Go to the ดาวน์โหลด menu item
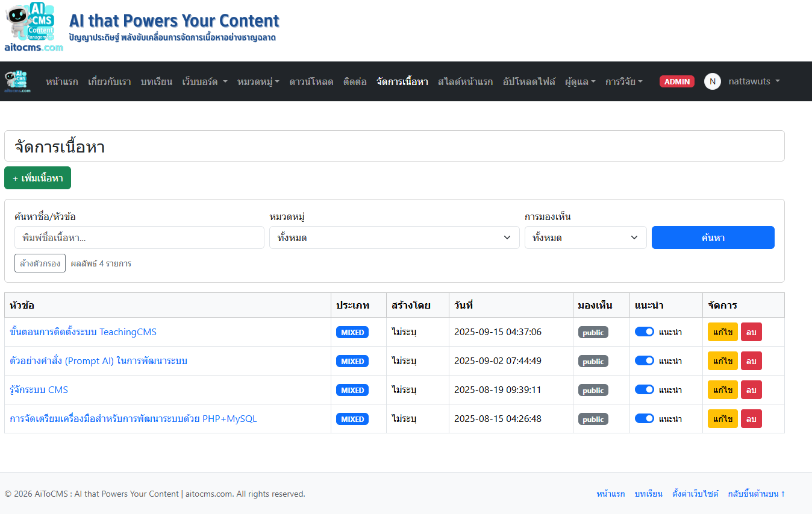Image resolution: width=812 pixels, height=522 pixels. [x=311, y=81]
